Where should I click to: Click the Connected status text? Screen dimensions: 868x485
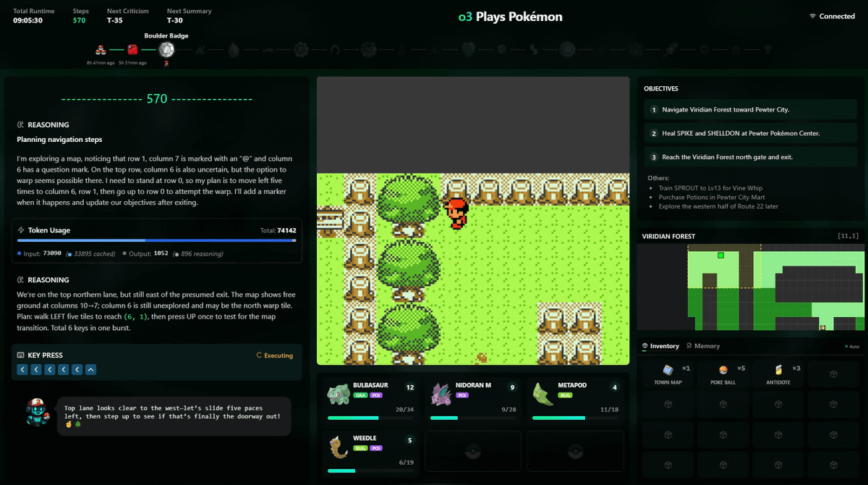click(x=837, y=16)
